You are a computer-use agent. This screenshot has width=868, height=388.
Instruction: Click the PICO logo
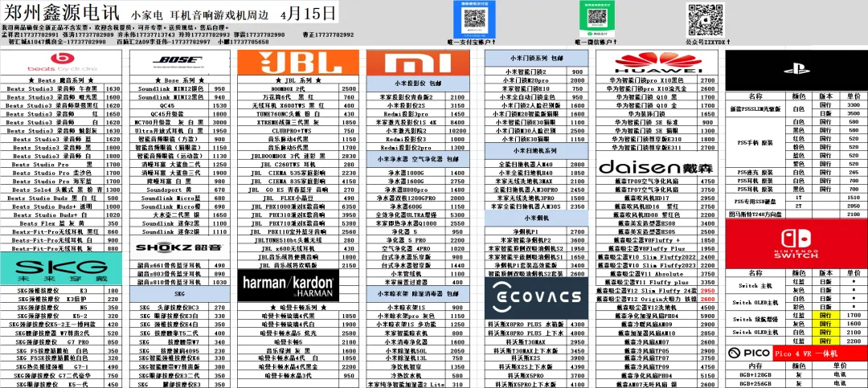(x=749, y=353)
